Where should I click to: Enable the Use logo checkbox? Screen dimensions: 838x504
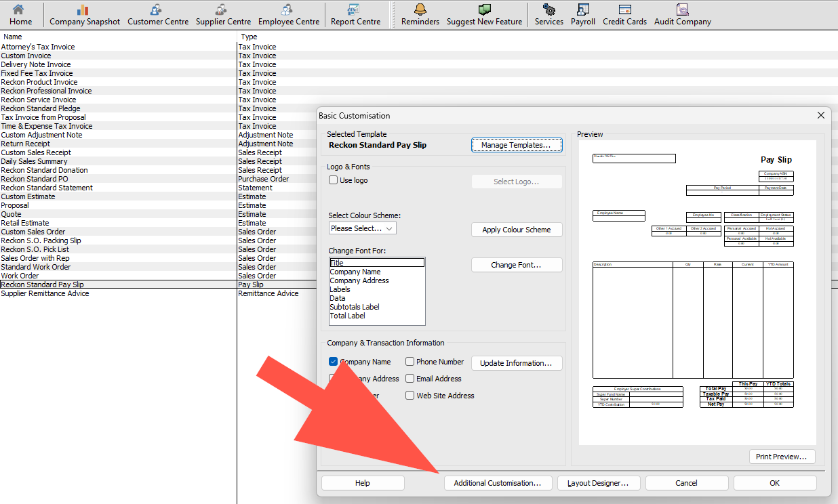(334, 180)
